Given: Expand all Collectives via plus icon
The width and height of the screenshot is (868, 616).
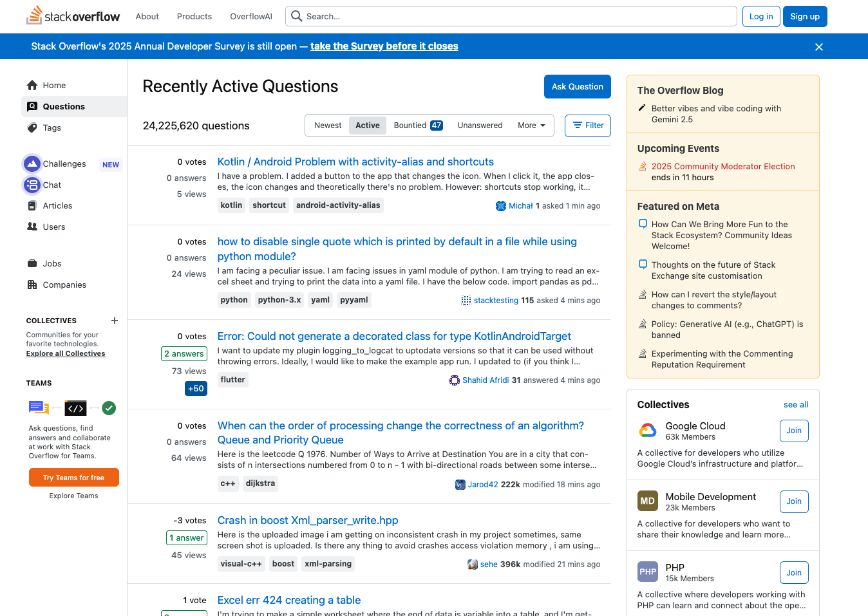Looking at the screenshot, I should (x=114, y=321).
